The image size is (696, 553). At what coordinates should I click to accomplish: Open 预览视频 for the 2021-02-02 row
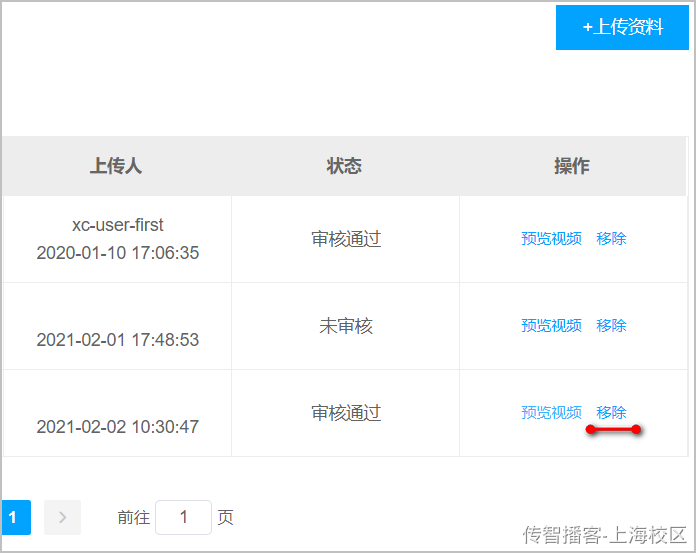(x=551, y=413)
